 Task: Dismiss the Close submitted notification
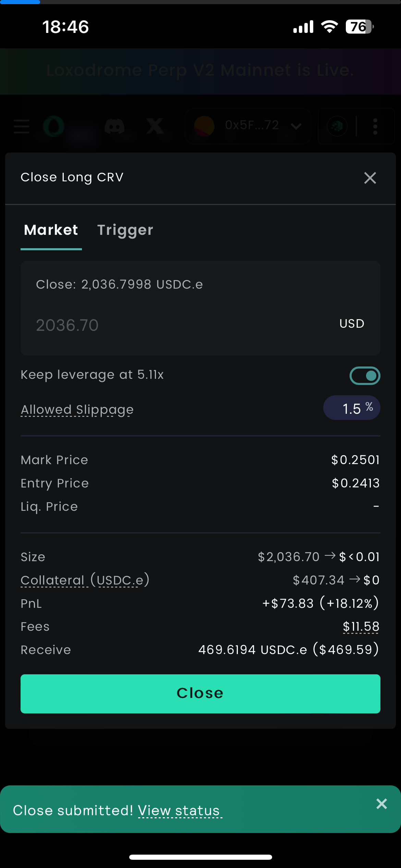pos(381,804)
